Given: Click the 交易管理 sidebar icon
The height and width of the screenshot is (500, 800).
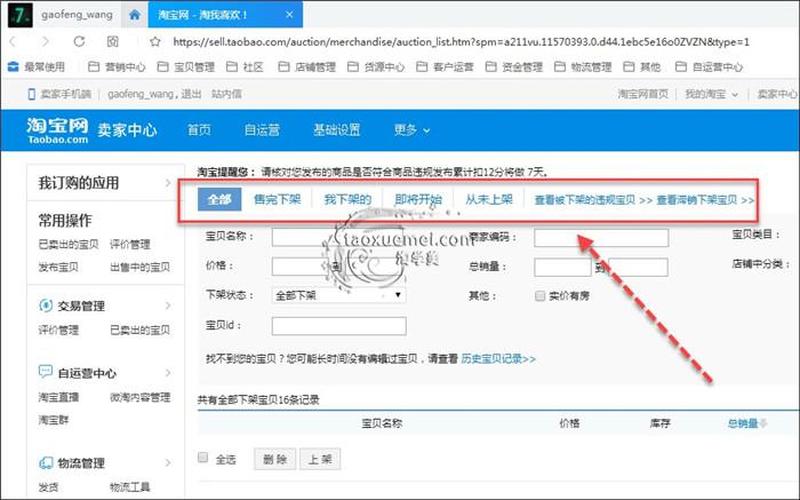Looking at the screenshot, I should tap(45, 305).
